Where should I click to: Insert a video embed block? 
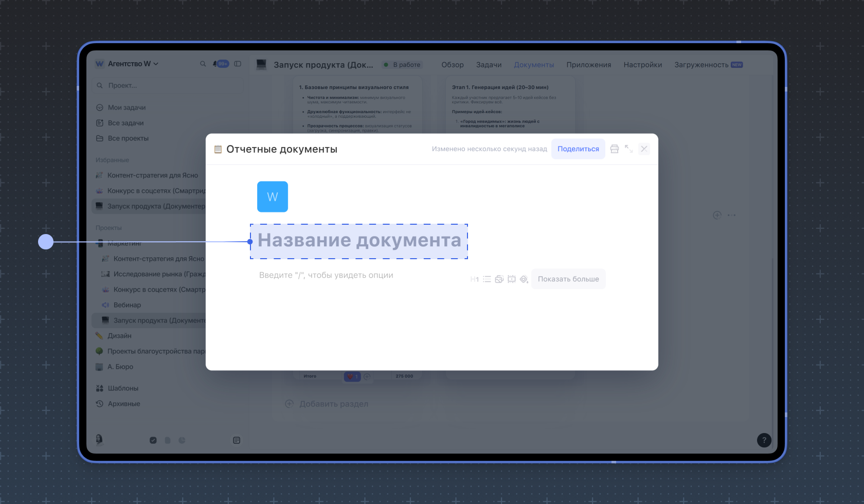(x=511, y=279)
